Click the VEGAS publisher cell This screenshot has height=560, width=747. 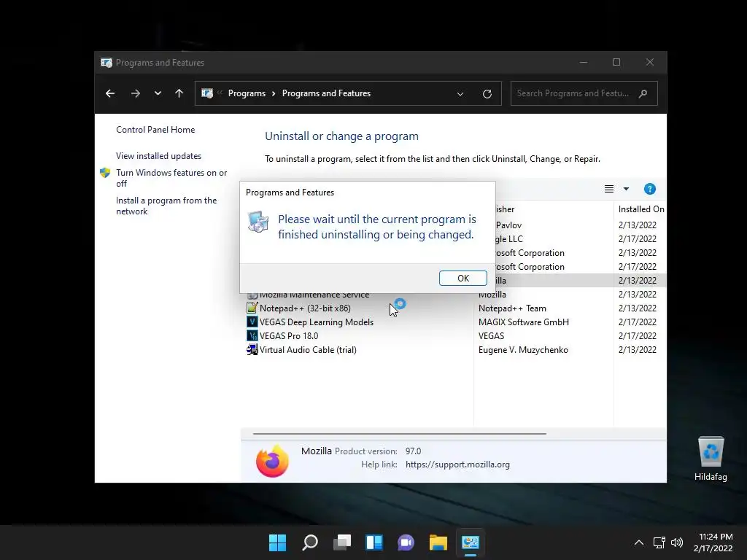point(491,335)
